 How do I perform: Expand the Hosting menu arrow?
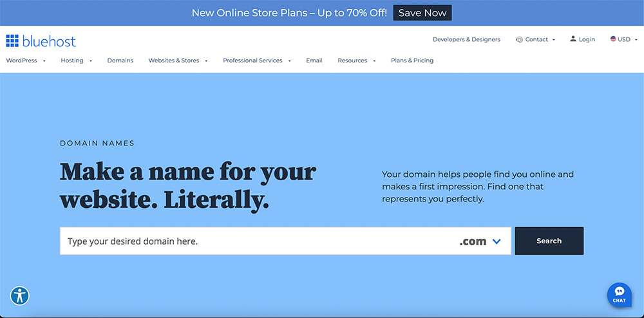pos(90,61)
